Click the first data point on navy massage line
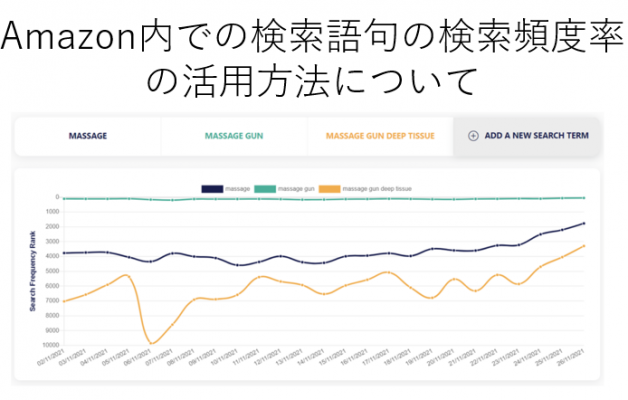This screenshot has width=628, height=400. coord(64,253)
